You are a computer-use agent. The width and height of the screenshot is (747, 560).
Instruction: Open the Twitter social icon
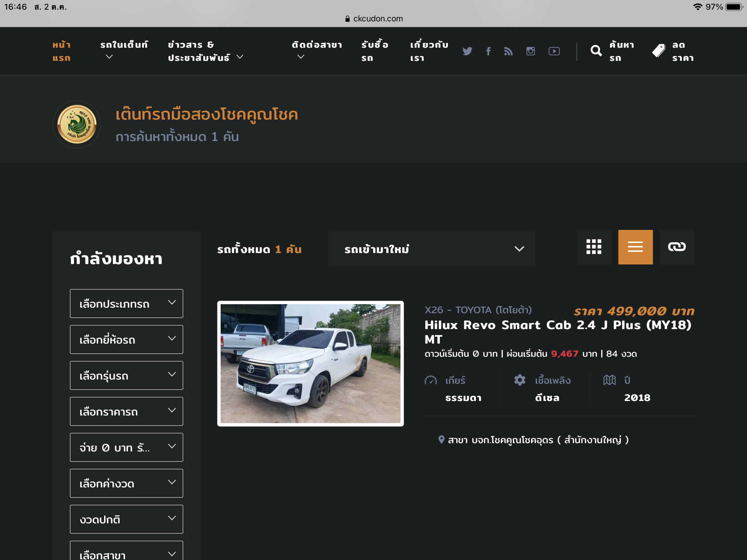pos(467,51)
